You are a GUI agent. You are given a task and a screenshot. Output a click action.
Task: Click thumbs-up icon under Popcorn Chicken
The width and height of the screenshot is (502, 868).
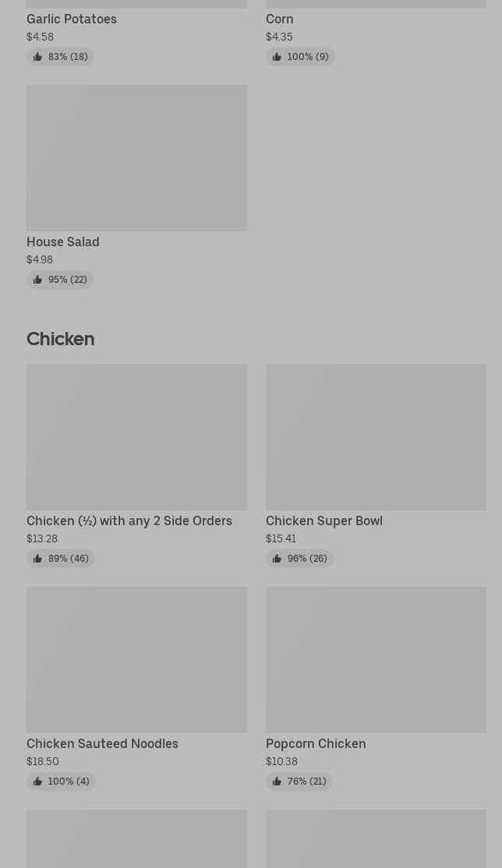pyautogui.click(x=277, y=782)
